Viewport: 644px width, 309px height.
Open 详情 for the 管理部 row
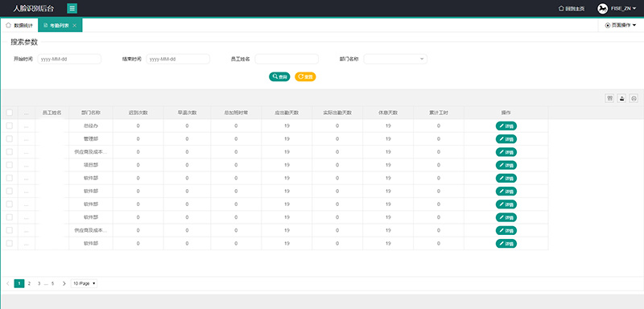pyautogui.click(x=506, y=139)
